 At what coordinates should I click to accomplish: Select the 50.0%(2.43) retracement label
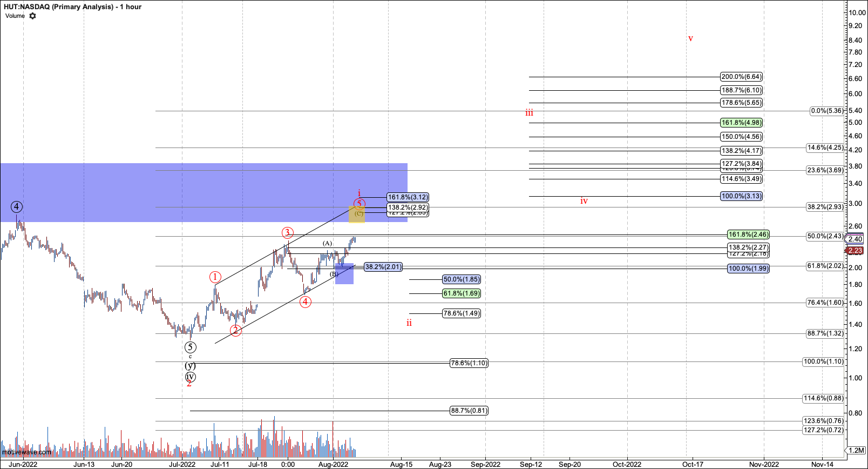pyautogui.click(x=825, y=236)
